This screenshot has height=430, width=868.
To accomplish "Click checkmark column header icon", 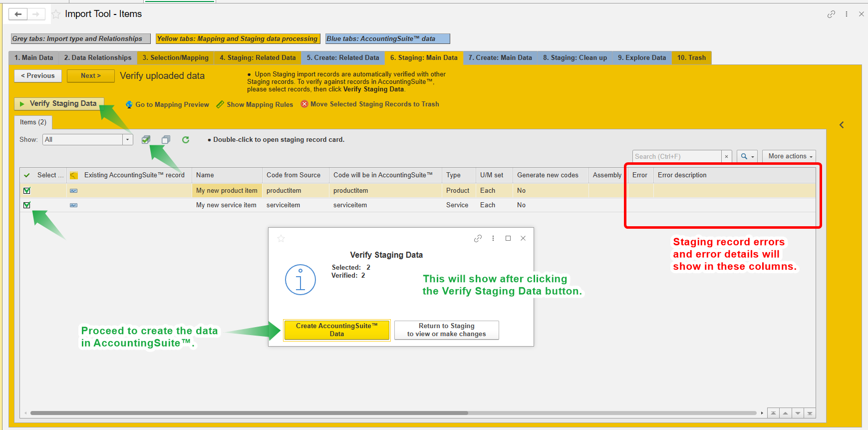I will coord(27,175).
